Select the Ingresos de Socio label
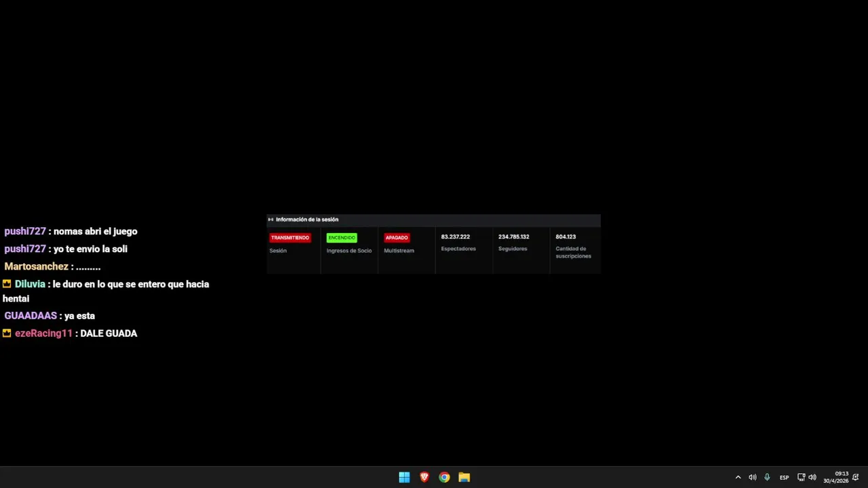 [x=349, y=251]
